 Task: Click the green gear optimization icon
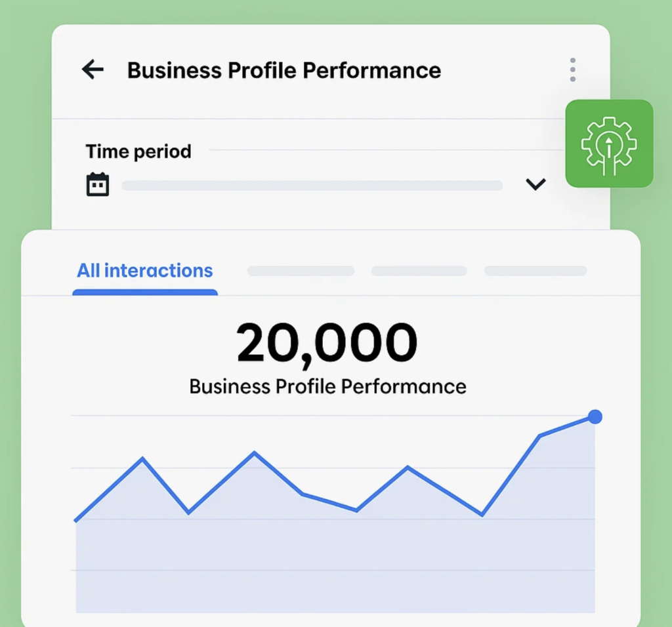point(609,144)
